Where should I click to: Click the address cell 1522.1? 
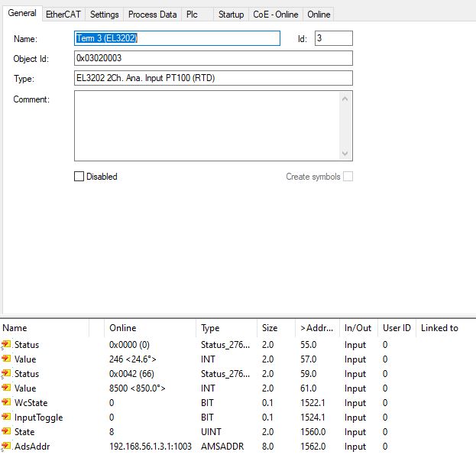click(312, 403)
